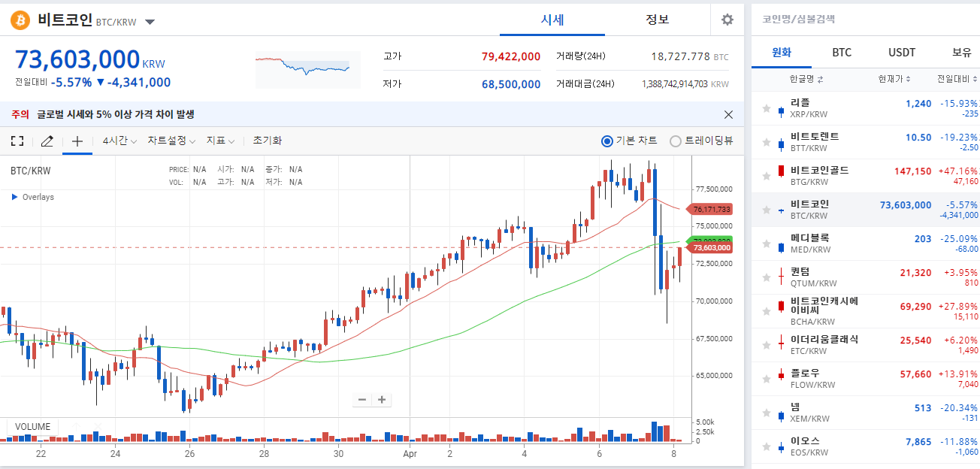Click 비트코인캐시에이비씨 price 69,290

pyautogui.click(x=915, y=307)
